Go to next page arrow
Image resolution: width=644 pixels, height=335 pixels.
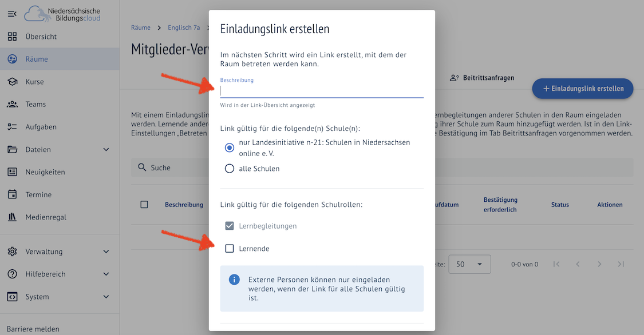click(599, 264)
